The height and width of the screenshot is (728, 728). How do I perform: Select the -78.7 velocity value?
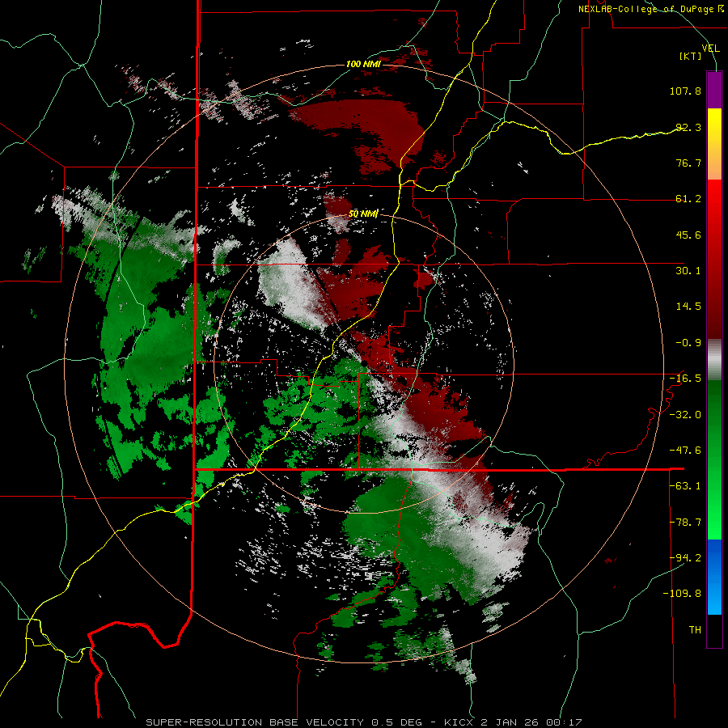pos(685,523)
